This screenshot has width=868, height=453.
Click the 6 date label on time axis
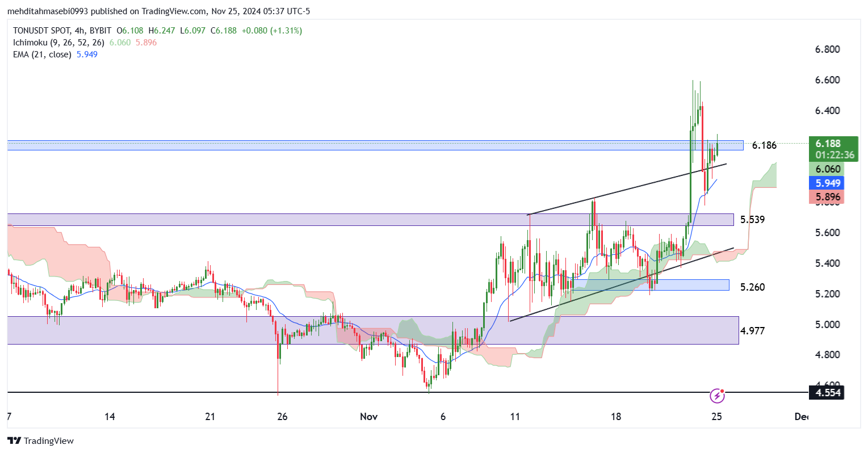click(443, 417)
